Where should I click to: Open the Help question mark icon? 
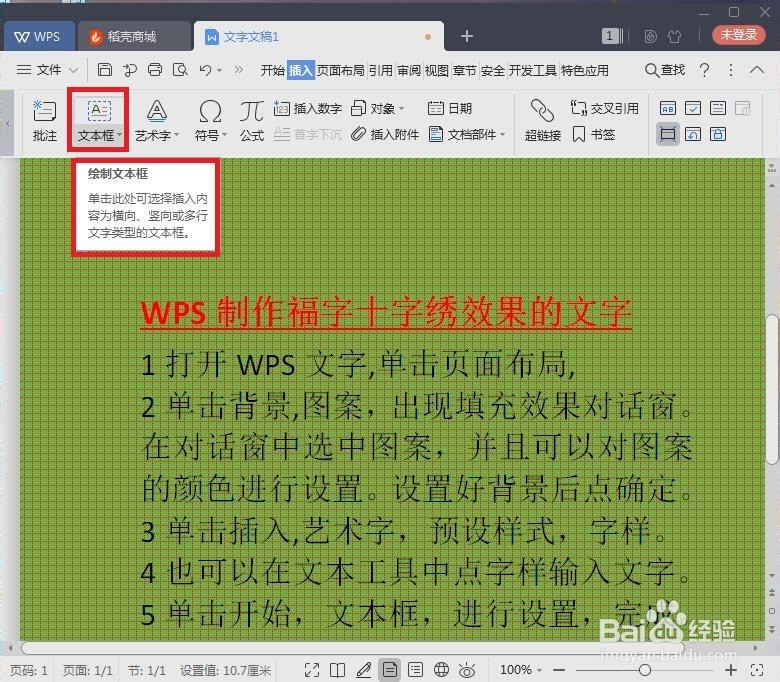(x=704, y=70)
